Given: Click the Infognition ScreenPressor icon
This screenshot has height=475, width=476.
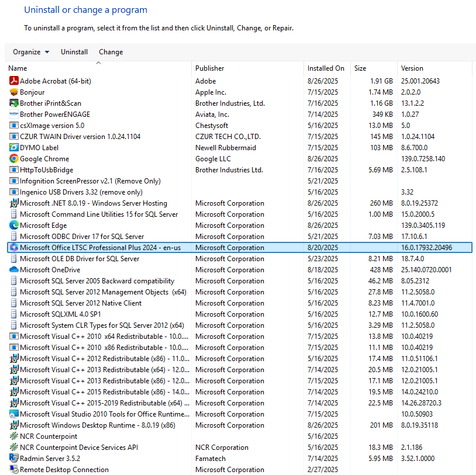Looking at the screenshot, I should [13, 181].
